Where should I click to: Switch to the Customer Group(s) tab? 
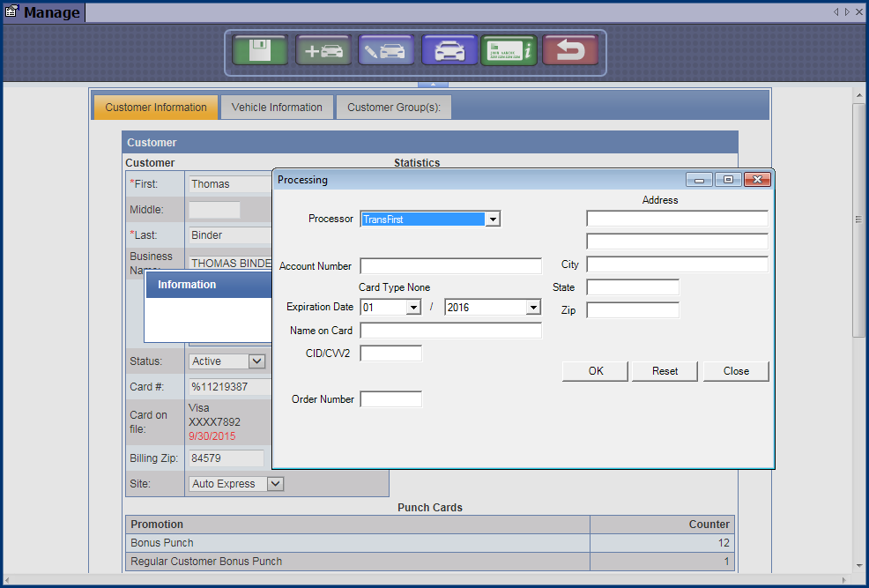pos(393,108)
